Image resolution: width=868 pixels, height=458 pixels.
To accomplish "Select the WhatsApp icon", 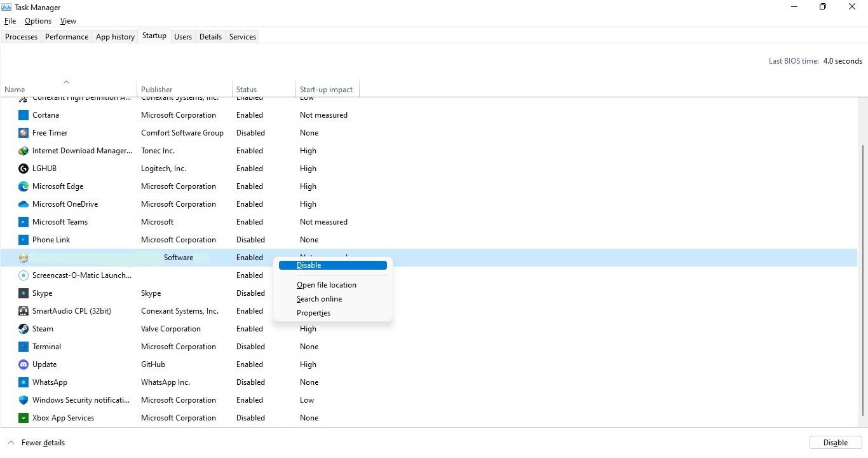I will pyautogui.click(x=24, y=382).
